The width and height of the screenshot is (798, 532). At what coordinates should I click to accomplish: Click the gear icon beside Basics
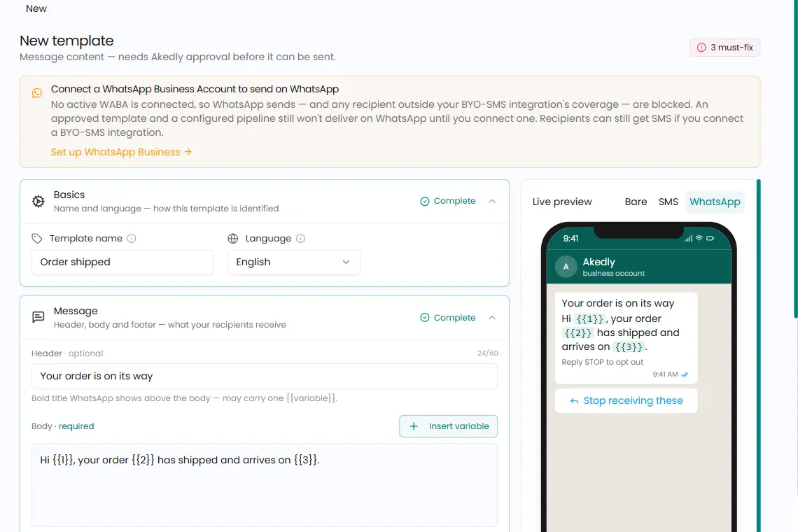point(38,201)
